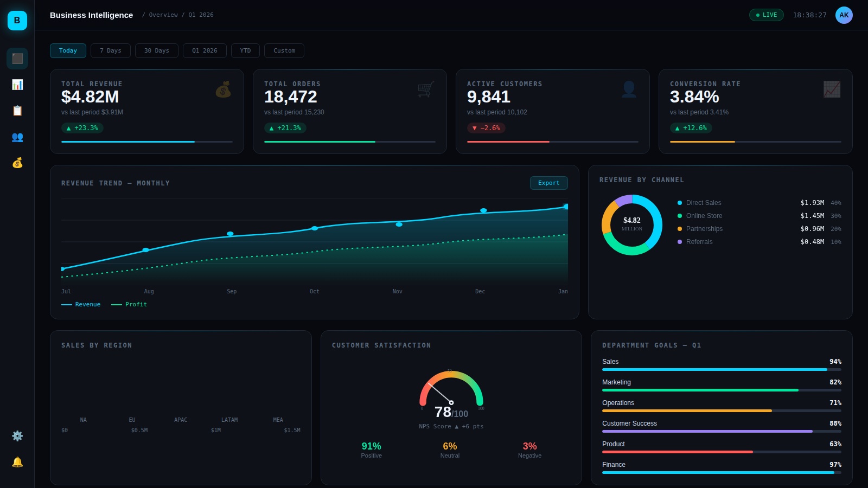868x488 pixels.
Task: Click the LIVE status badge
Action: point(766,15)
